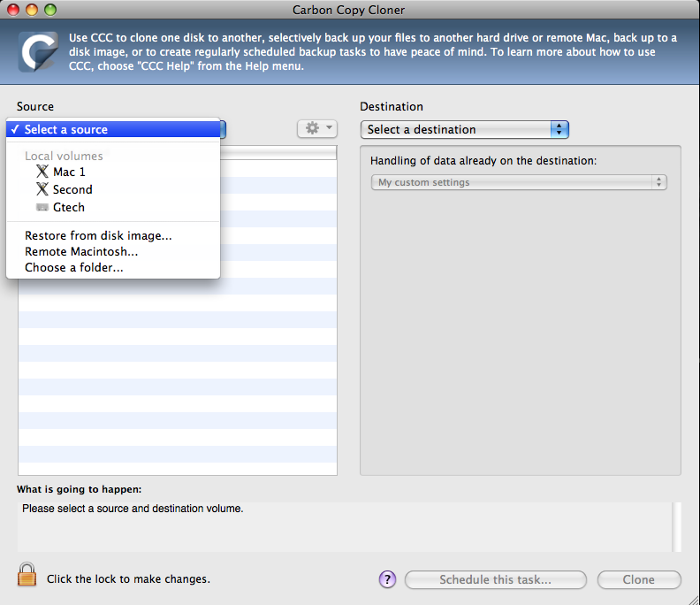Select the Second volume as source

coord(113,189)
